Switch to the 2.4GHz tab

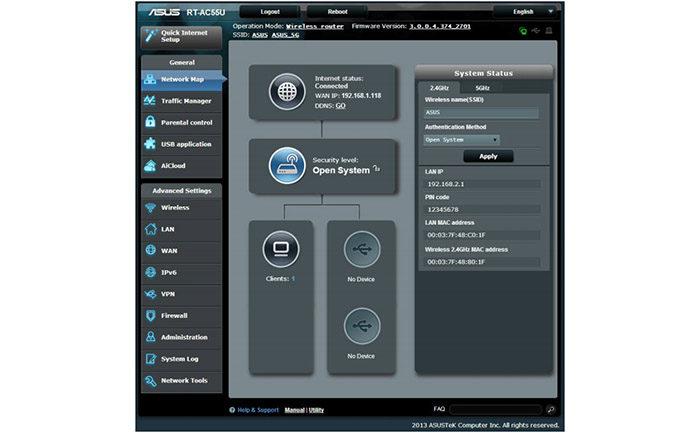(x=439, y=88)
